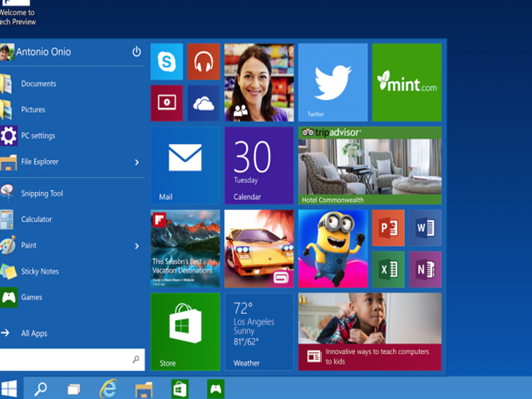Click the power button icon
Screen dimensions: 532x399
(x=136, y=52)
